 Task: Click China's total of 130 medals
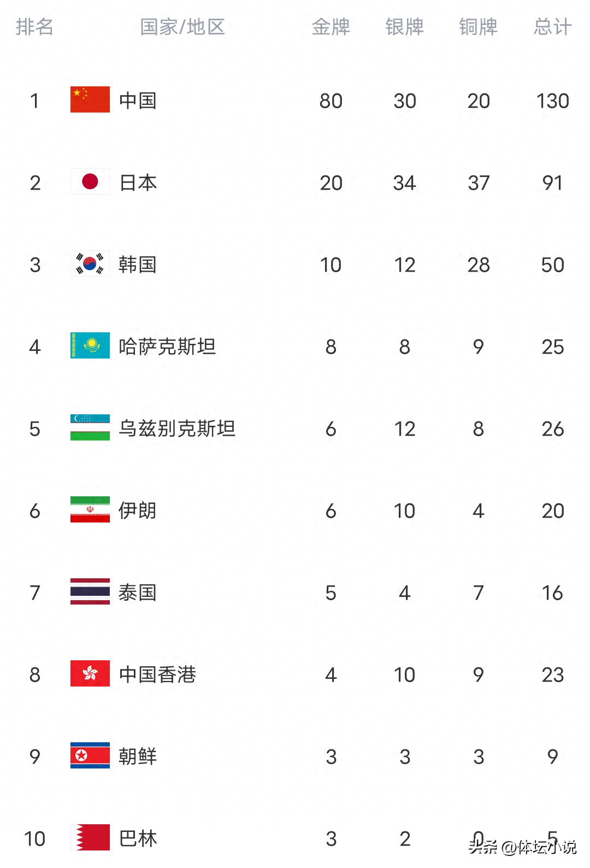pyautogui.click(x=553, y=101)
